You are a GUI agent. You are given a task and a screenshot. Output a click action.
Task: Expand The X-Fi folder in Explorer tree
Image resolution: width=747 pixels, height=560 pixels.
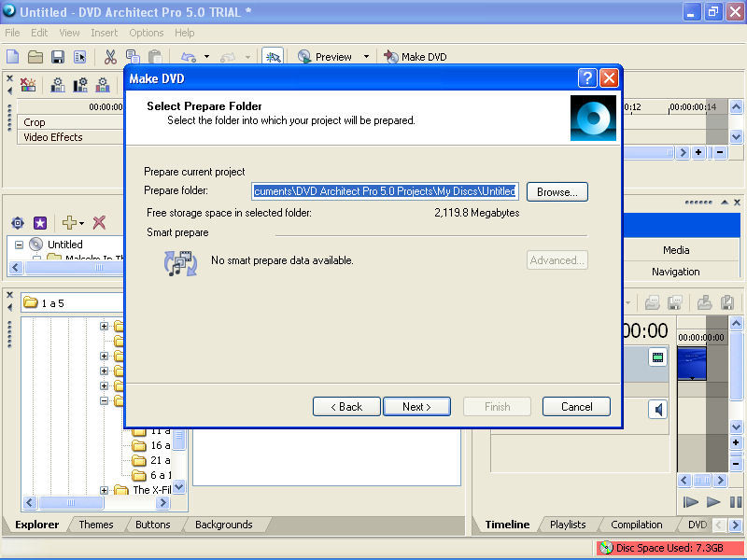click(105, 490)
